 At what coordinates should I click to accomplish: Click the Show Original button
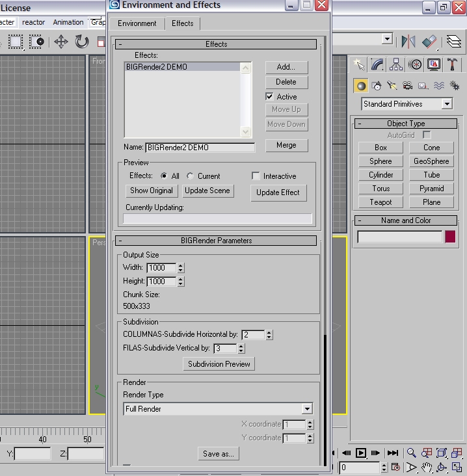152,191
